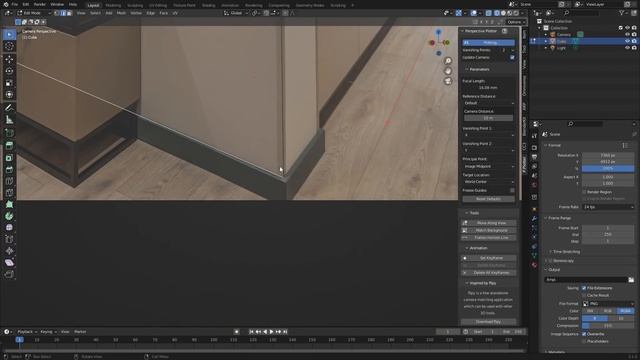This screenshot has width=640, height=360.
Task: Hide Light object eye icon
Action: pyautogui.click(x=627, y=48)
